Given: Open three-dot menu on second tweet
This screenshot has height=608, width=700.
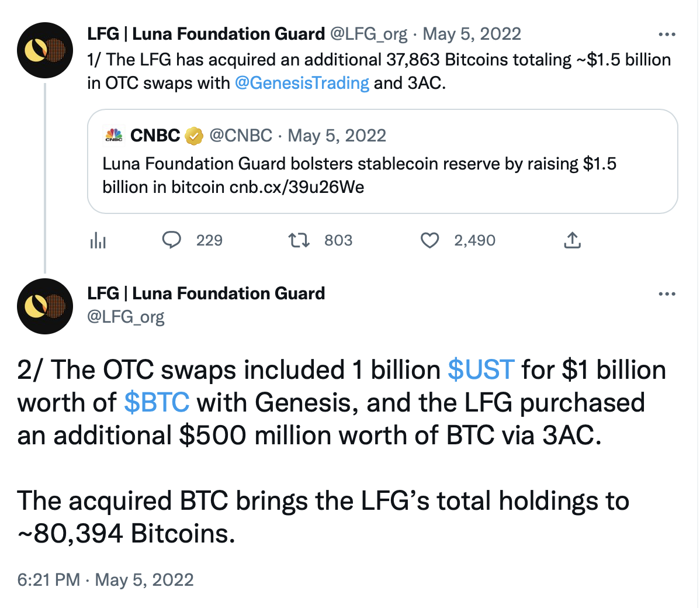Looking at the screenshot, I should (x=667, y=294).
